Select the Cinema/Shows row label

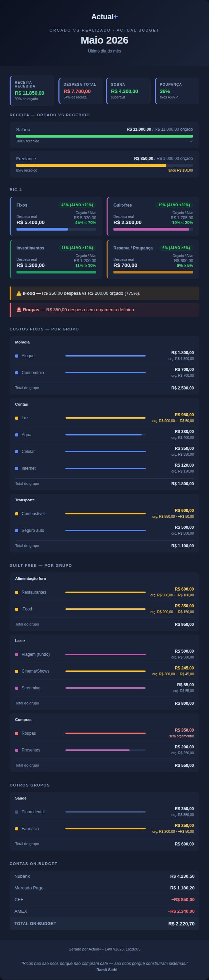click(35, 671)
